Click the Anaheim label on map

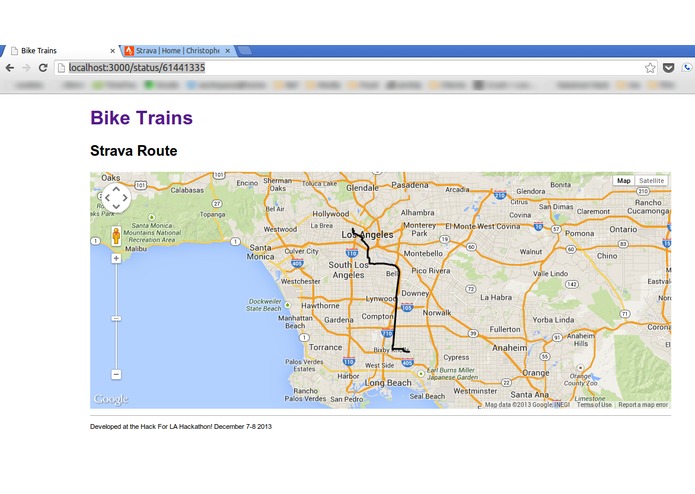point(510,348)
